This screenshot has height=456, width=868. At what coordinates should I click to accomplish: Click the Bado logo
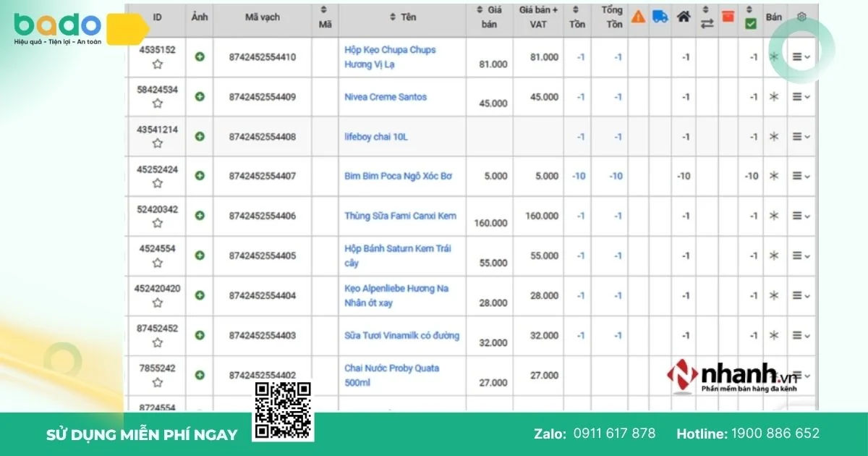[x=58, y=30]
